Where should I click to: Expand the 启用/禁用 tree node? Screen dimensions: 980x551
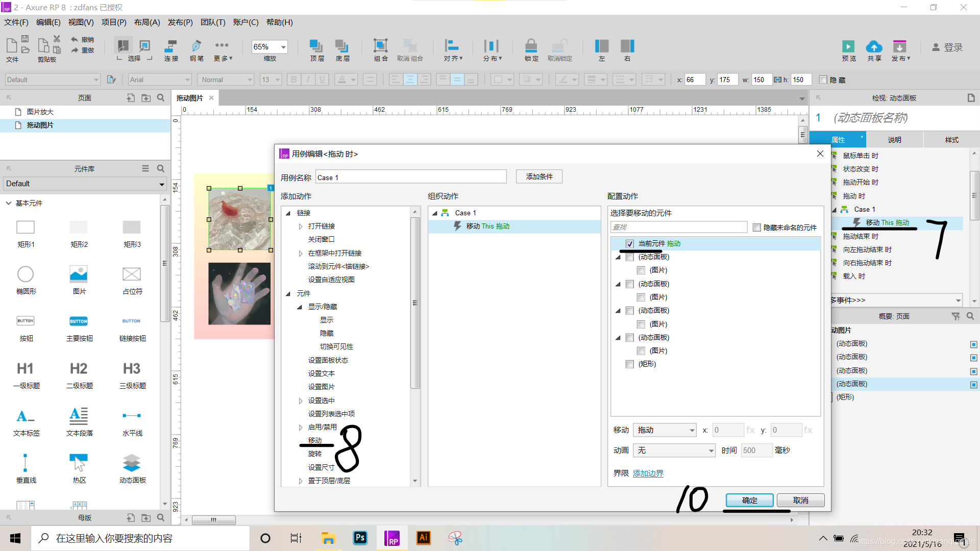click(x=301, y=428)
